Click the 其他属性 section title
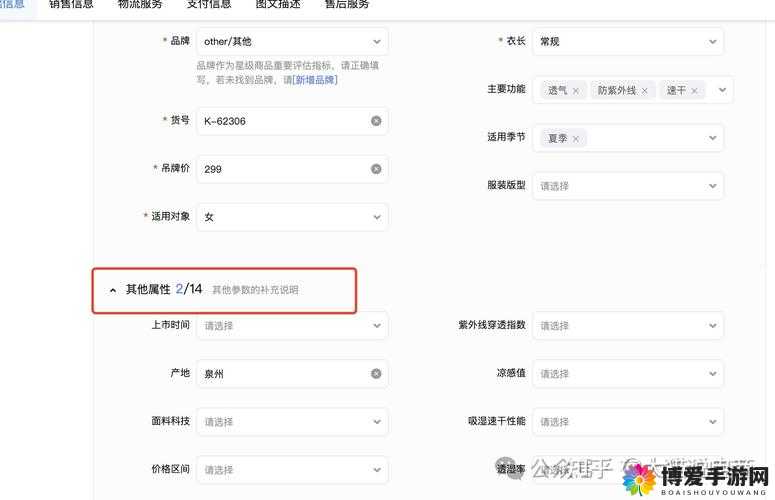The height and width of the screenshot is (500, 775). [148, 289]
